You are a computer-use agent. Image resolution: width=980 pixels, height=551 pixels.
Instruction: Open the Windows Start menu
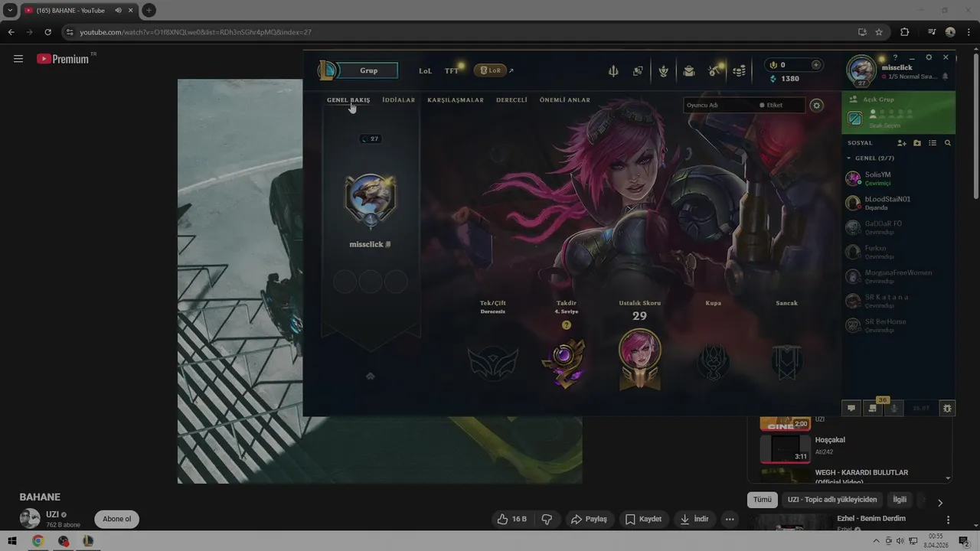point(12,541)
